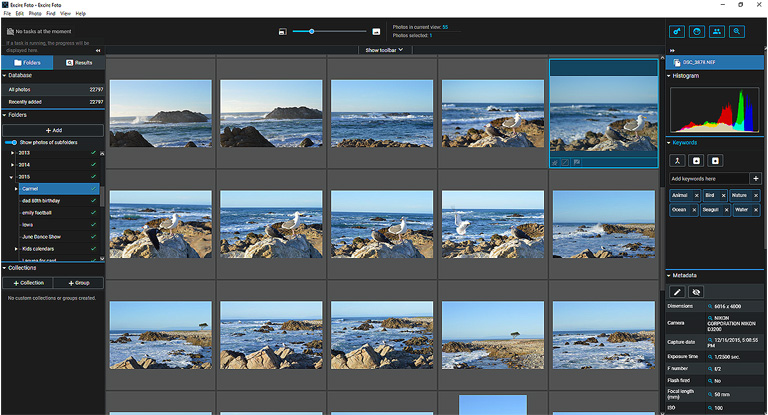
Task: Expand the 2014 folder
Action: (12, 165)
